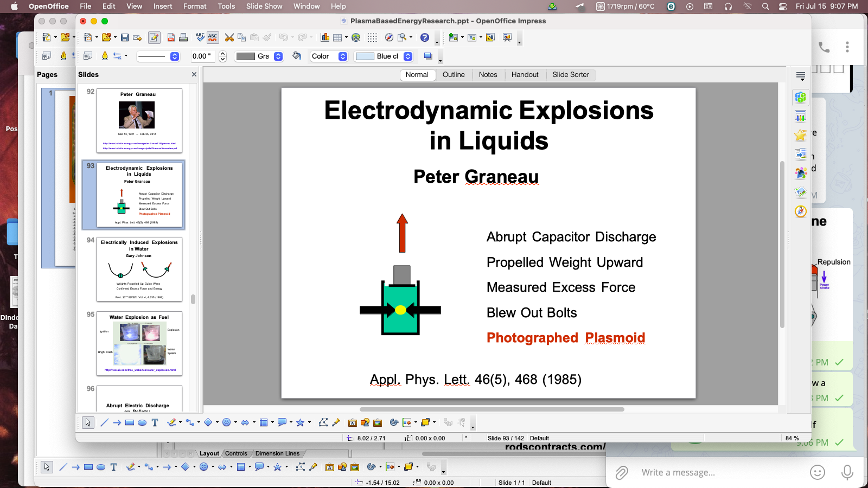The image size is (868, 488).
Task: Save the presentation with the floppy disk icon
Action: coord(125,37)
